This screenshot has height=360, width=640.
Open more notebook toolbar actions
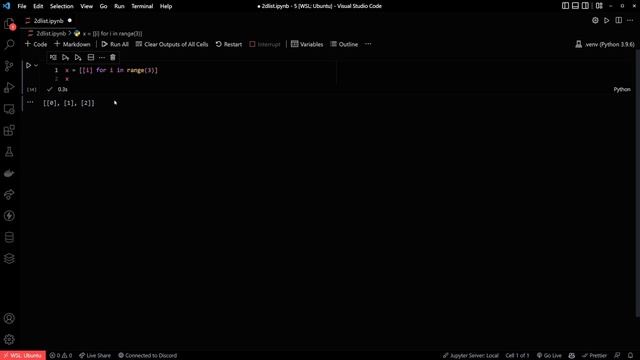368,44
